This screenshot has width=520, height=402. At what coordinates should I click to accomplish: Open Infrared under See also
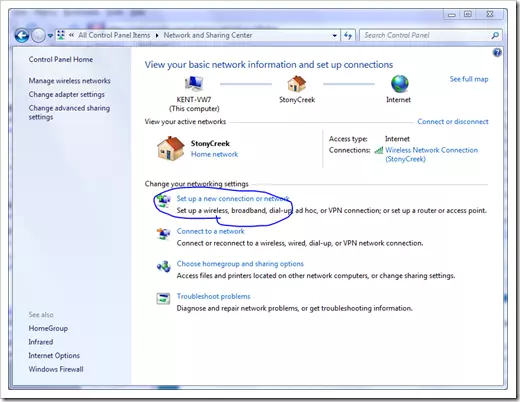click(x=41, y=342)
